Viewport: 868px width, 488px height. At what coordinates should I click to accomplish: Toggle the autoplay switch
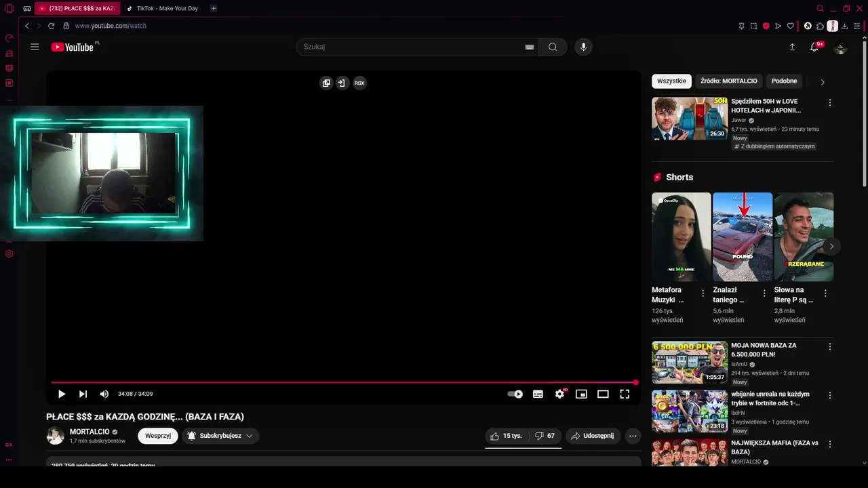tap(515, 394)
